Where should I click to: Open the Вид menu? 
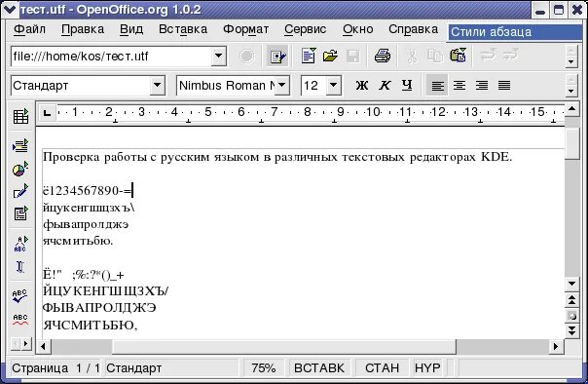pyautogui.click(x=131, y=29)
